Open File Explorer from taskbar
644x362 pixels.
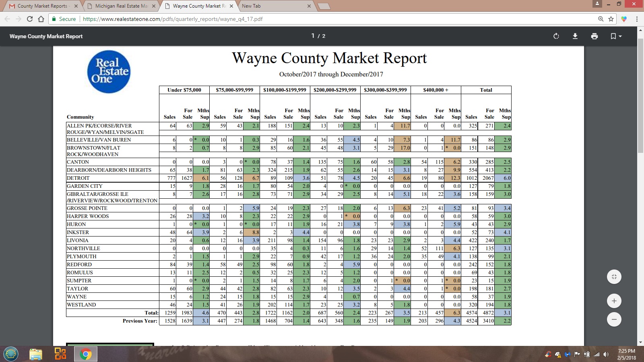point(35,354)
